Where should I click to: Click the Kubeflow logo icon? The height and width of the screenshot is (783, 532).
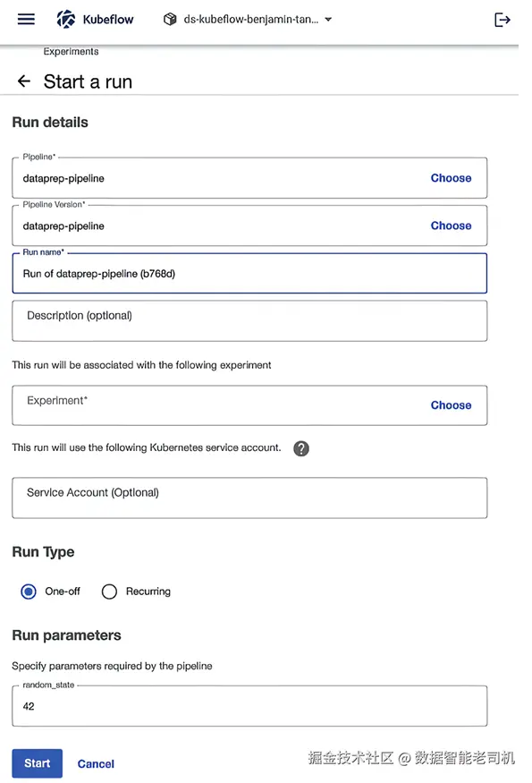[x=65, y=19]
